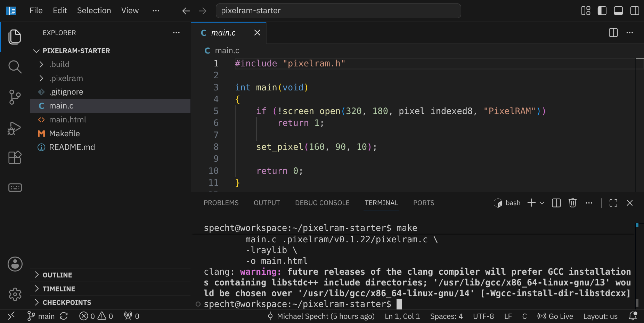
Task: Open the remote window indicator
Action: tap(11, 316)
